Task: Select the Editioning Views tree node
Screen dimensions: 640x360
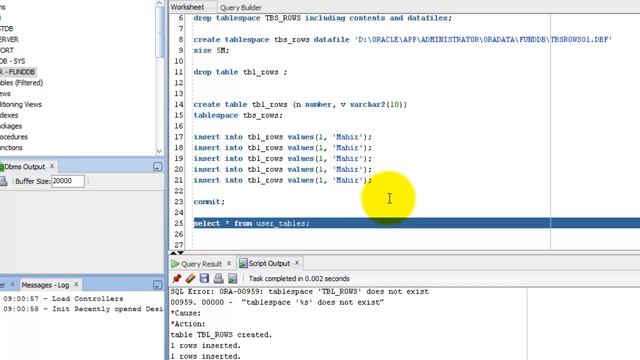Action: click(21, 104)
